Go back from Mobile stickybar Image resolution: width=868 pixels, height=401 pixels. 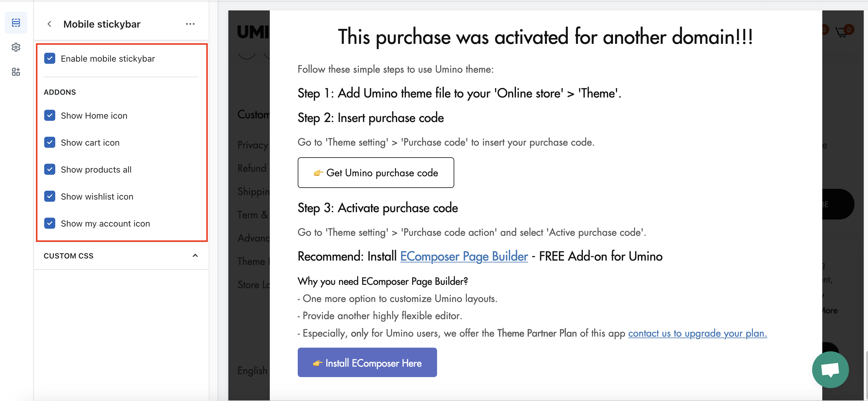point(49,24)
